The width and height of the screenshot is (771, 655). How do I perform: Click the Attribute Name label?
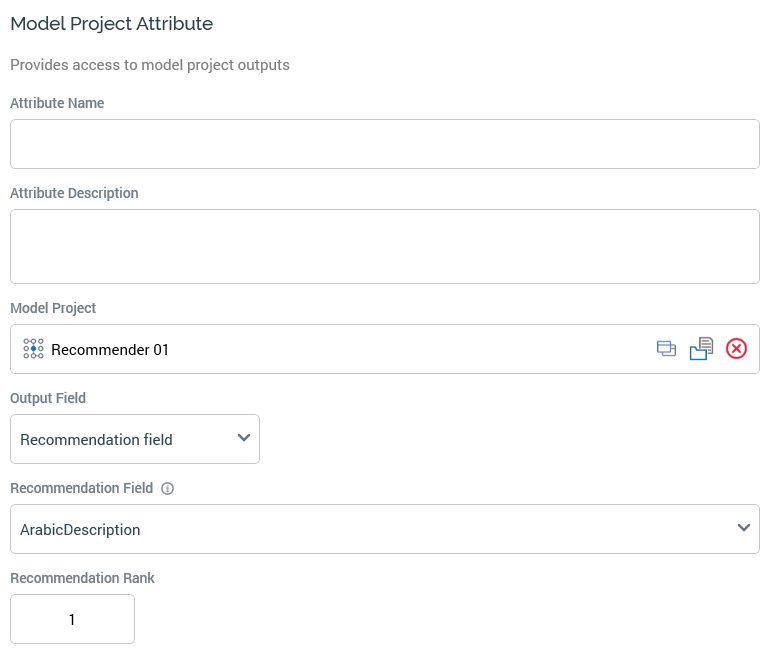point(57,103)
